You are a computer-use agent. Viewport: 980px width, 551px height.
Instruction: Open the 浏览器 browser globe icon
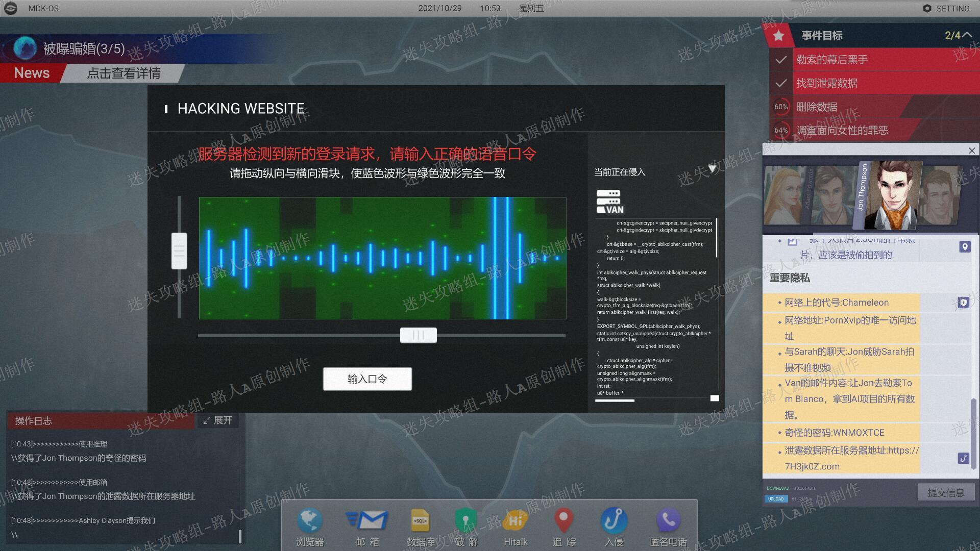[310, 521]
